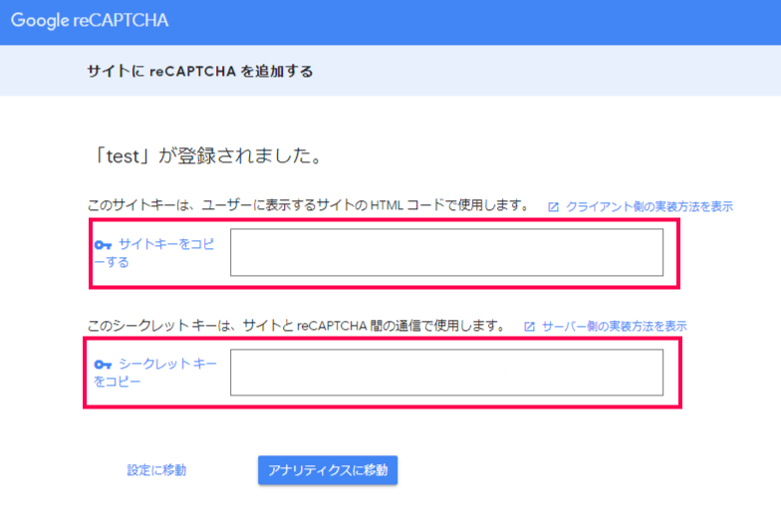This screenshot has height=532, width=781.
Task: Click the sentence beginning このサイトキーは
Action: pyautogui.click(x=308, y=205)
